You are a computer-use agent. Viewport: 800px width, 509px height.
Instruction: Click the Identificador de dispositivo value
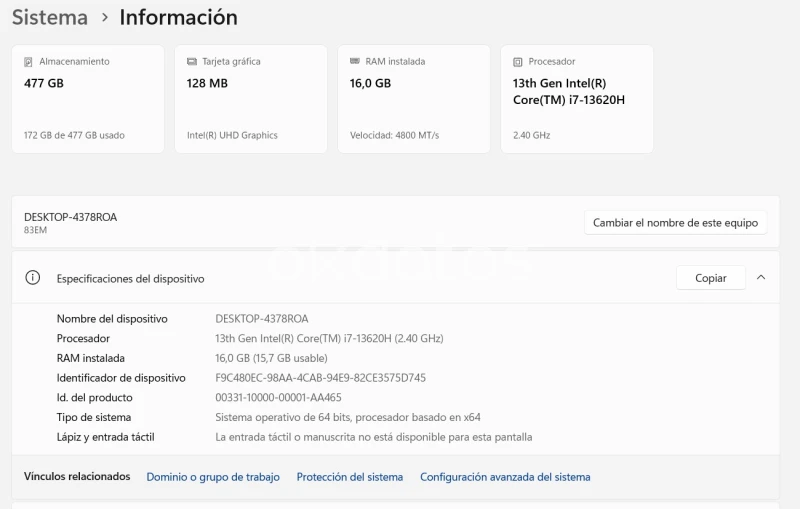click(320, 378)
